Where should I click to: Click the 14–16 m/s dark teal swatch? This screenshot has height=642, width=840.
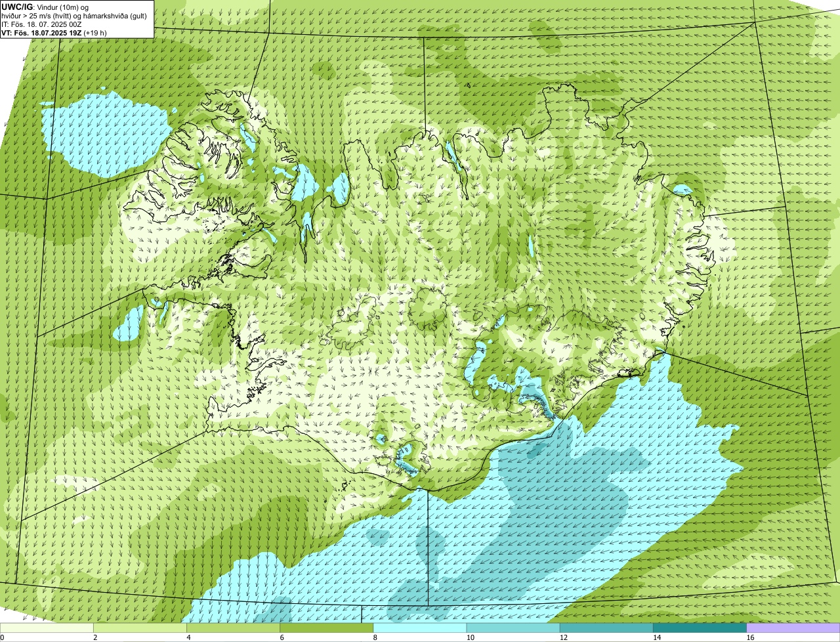pyautogui.click(x=700, y=628)
